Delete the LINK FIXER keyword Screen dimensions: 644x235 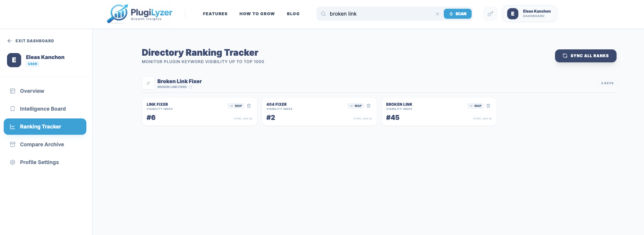[249, 106]
